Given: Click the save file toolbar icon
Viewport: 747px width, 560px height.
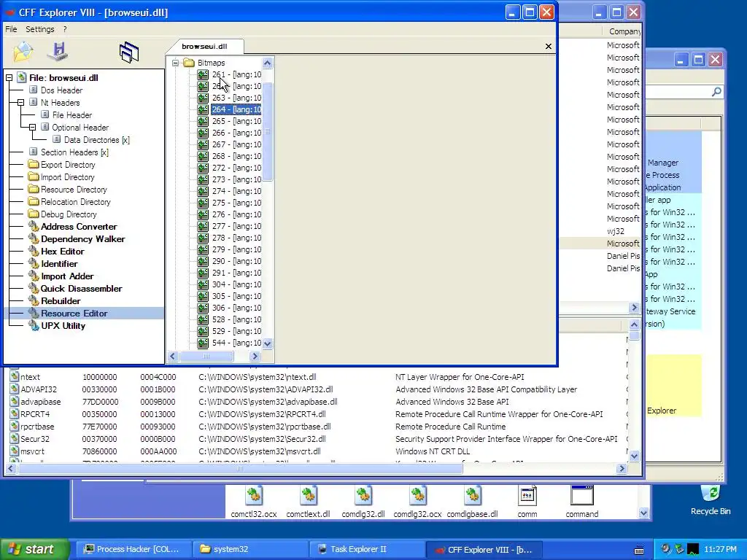Looking at the screenshot, I should [x=58, y=52].
